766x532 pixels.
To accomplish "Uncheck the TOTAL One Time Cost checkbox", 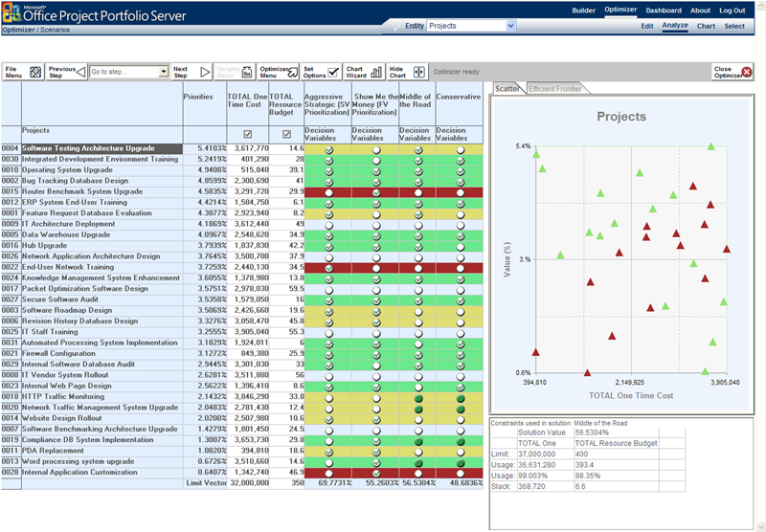I will tap(248, 134).
